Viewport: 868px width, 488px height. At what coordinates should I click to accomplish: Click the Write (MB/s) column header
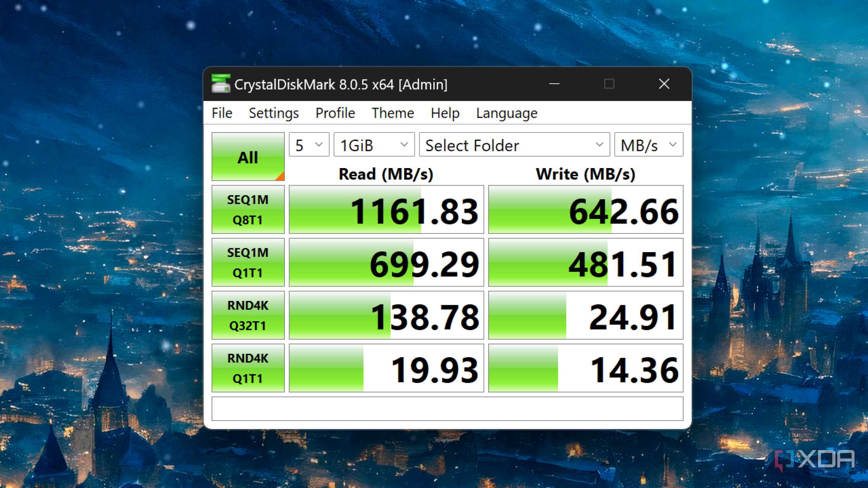586,174
